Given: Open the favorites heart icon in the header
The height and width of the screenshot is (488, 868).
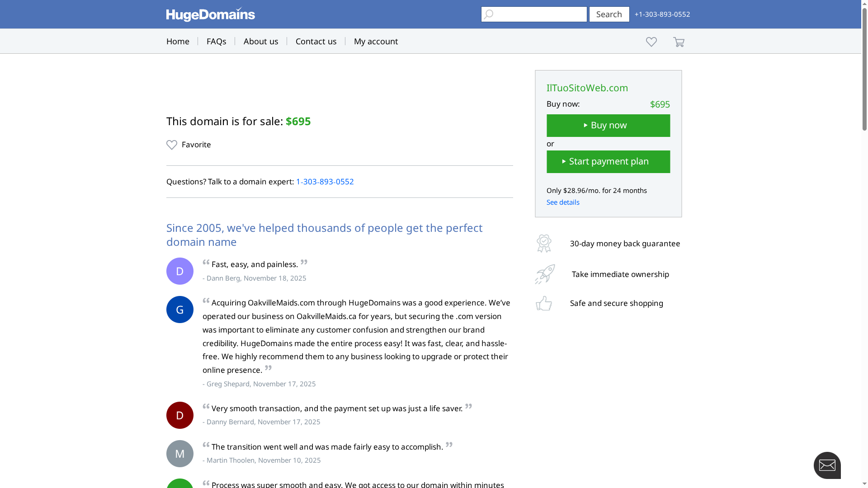Looking at the screenshot, I should click(651, 42).
